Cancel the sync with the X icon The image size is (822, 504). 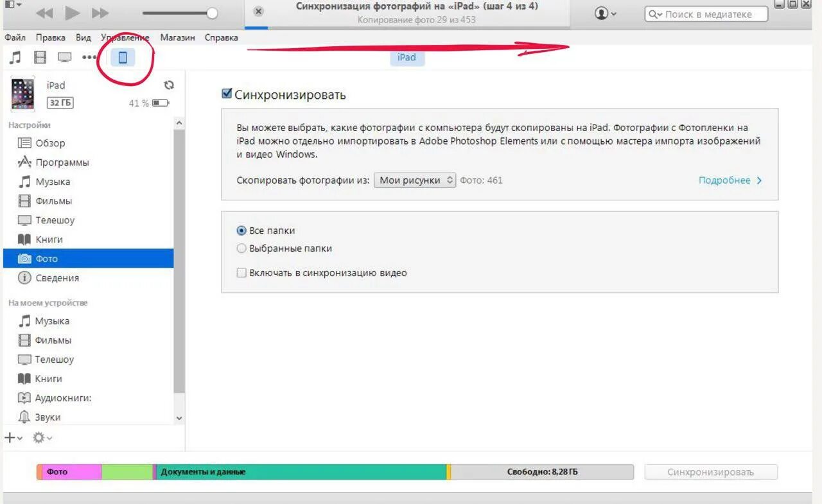tap(258, 12)
